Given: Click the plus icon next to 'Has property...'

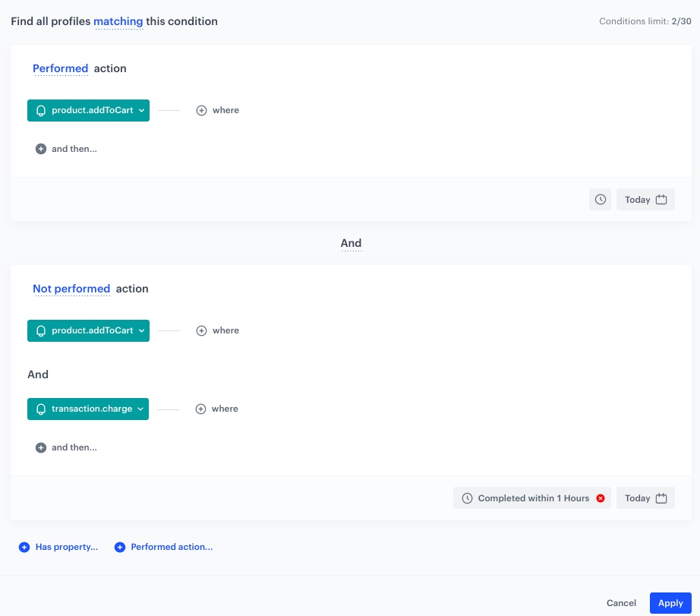Looking at the screenshot, I should click(24, 547).
